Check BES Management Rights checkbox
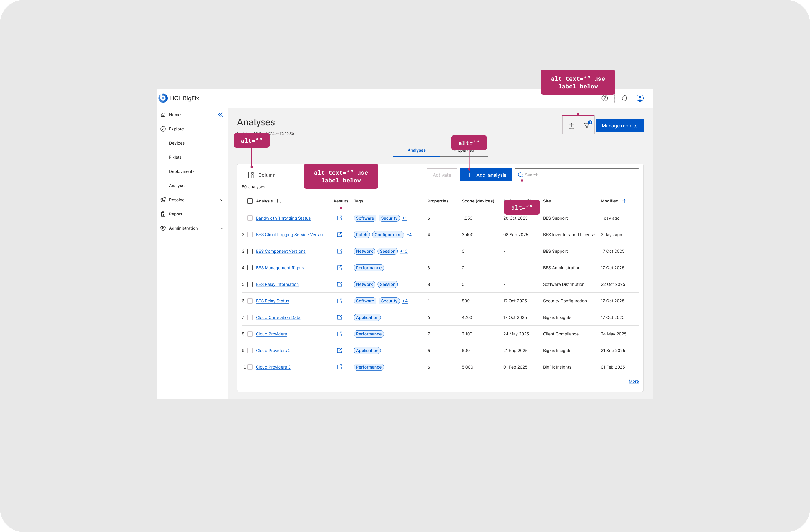Screen dimensions: 810x532 [250, 268]
